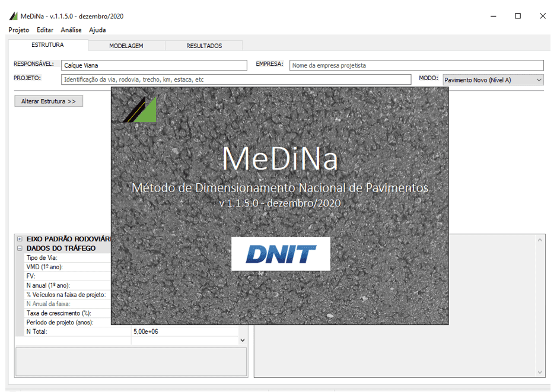This screenshot has width=557, height=392.
Task: Click the MeDiNa logo on the splash screen
Action: coord(139,110)
